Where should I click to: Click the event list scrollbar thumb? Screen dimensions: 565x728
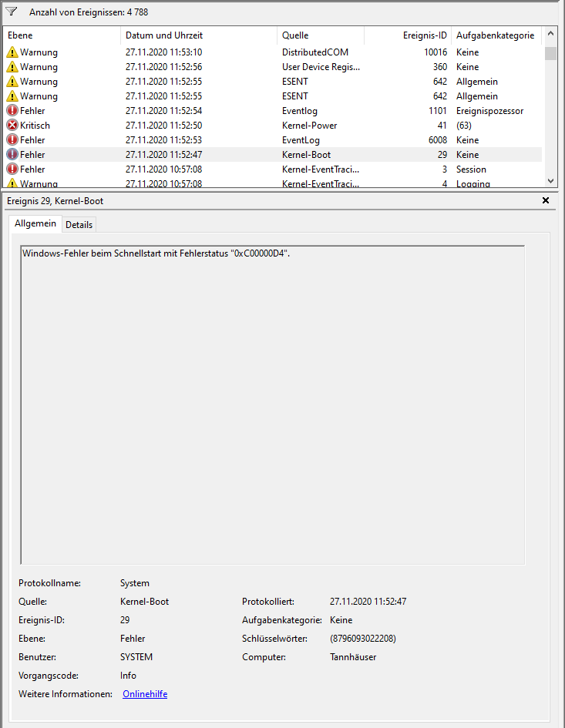click(x=550, y=53)
